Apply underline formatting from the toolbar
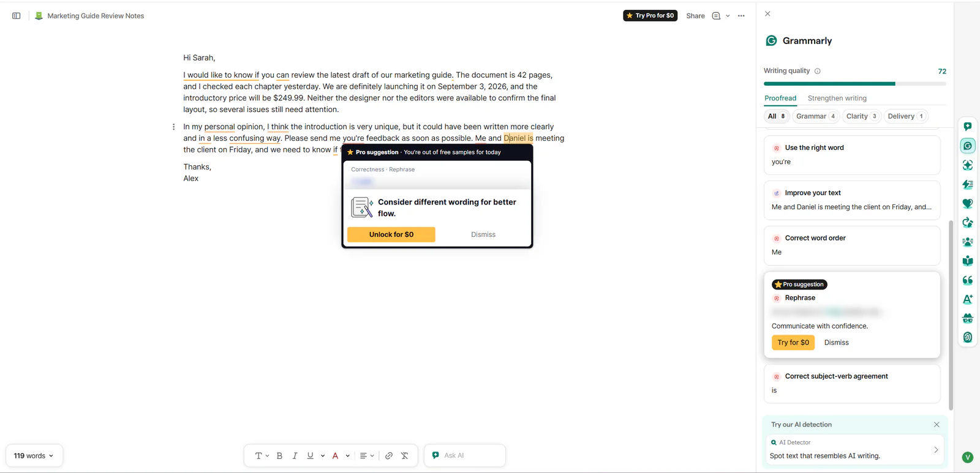980x473 pixels. [311, 456]
